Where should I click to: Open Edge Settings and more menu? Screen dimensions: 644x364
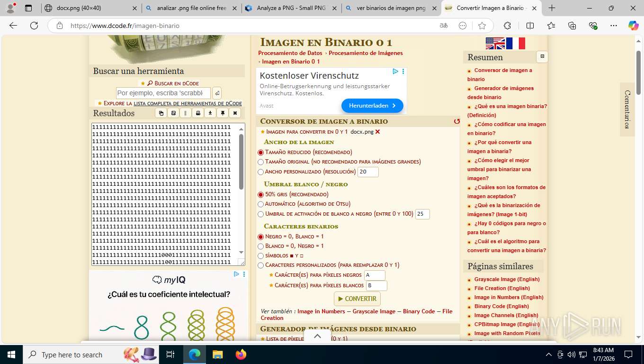click(614, 26)
